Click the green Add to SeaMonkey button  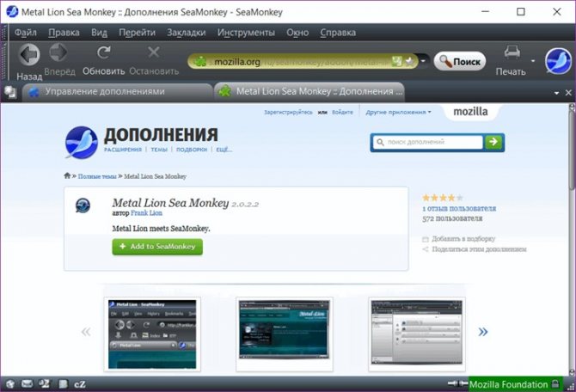[x=157, y=247]
